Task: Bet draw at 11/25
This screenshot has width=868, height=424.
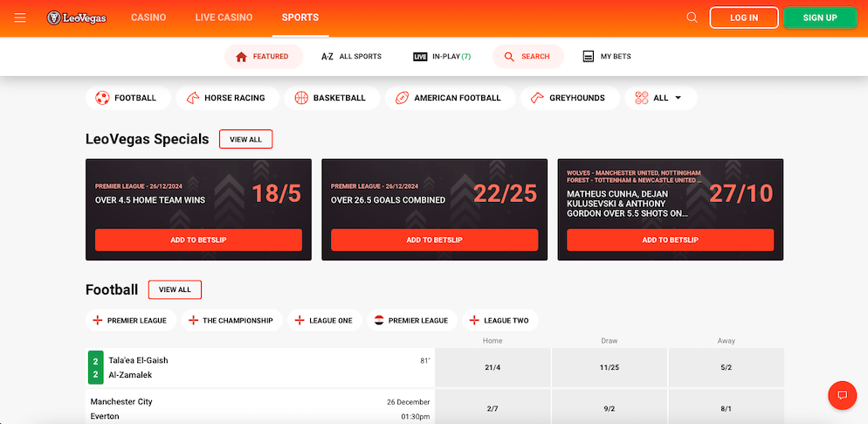Action: coord(610,367)
